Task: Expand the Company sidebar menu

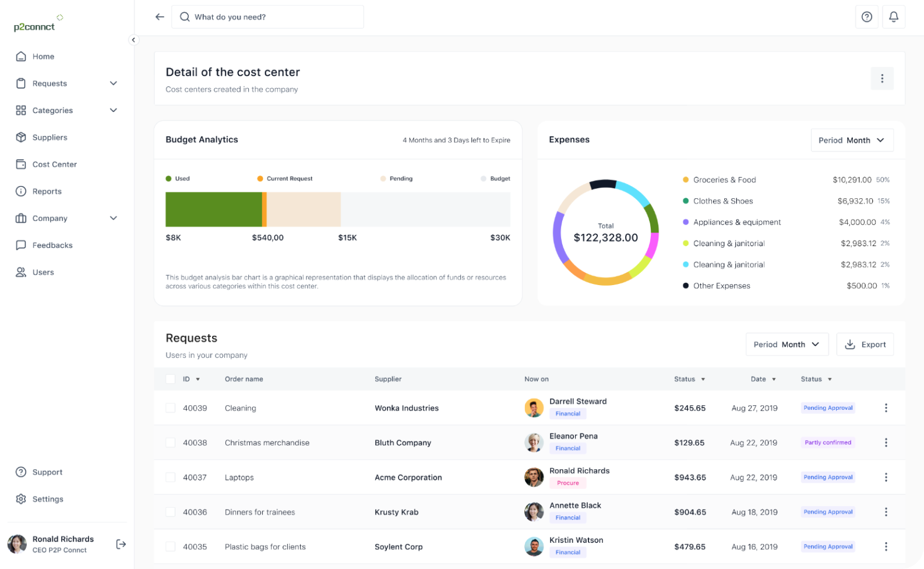Action: [114, 218]
